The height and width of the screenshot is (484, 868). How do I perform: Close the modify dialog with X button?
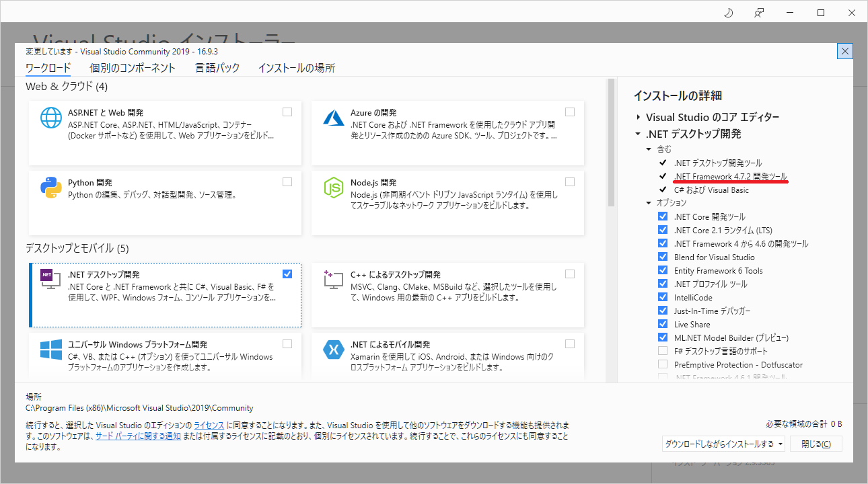coord(845,51)
